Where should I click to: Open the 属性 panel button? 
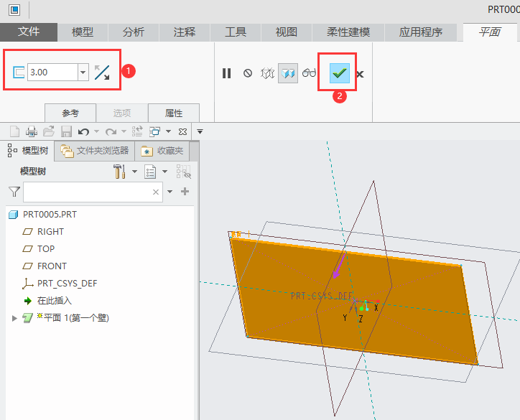(x=174, y=113)
